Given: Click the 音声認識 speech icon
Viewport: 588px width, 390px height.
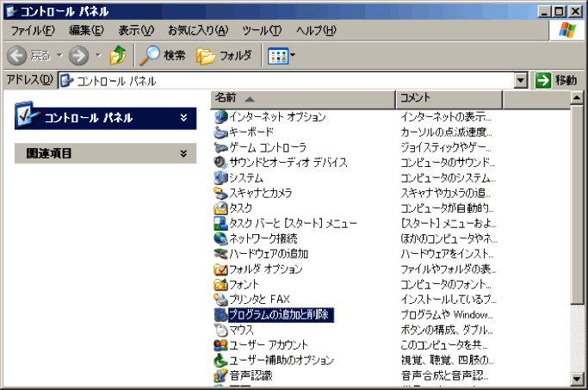Looking at the screenshot, I should pos(220,375).
